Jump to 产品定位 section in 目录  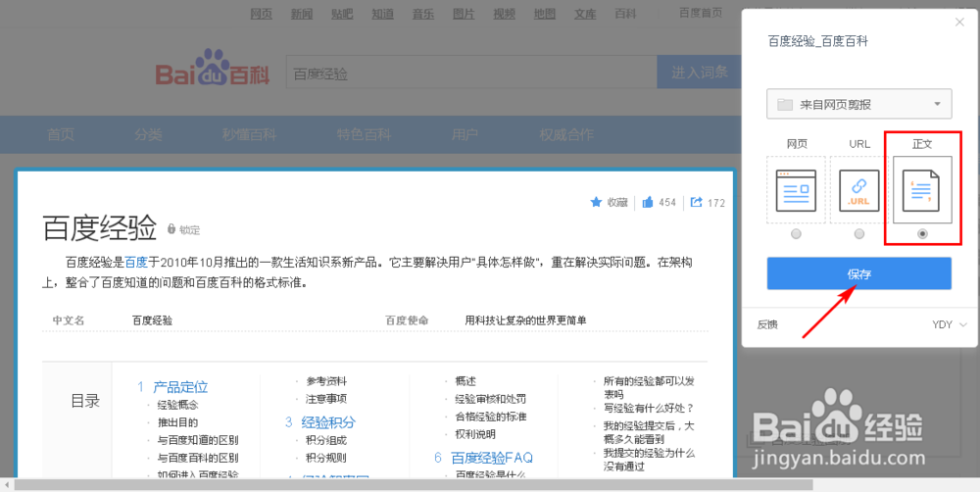click(x=180, y=387)
